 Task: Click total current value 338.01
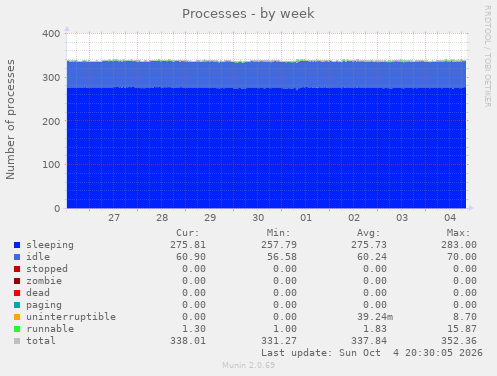click(x=188, y=341)
